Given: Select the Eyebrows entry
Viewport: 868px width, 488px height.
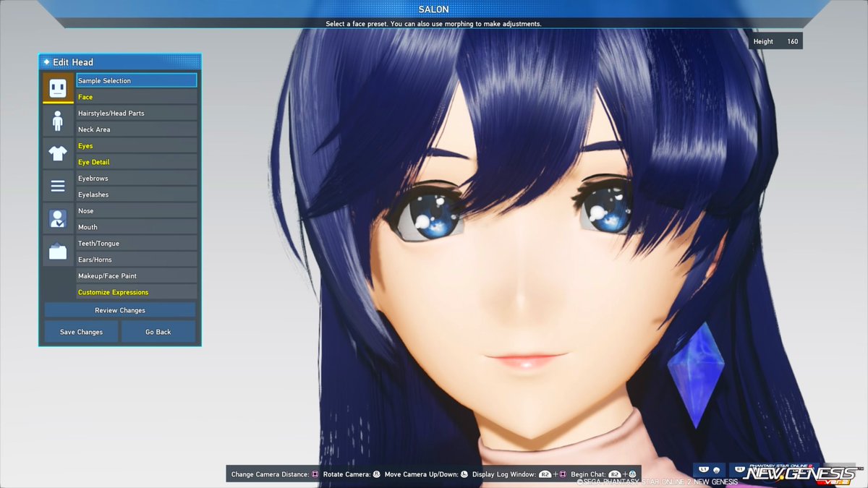Looking at the screenshot, I should pyautogui.click(x=137, y=178).
